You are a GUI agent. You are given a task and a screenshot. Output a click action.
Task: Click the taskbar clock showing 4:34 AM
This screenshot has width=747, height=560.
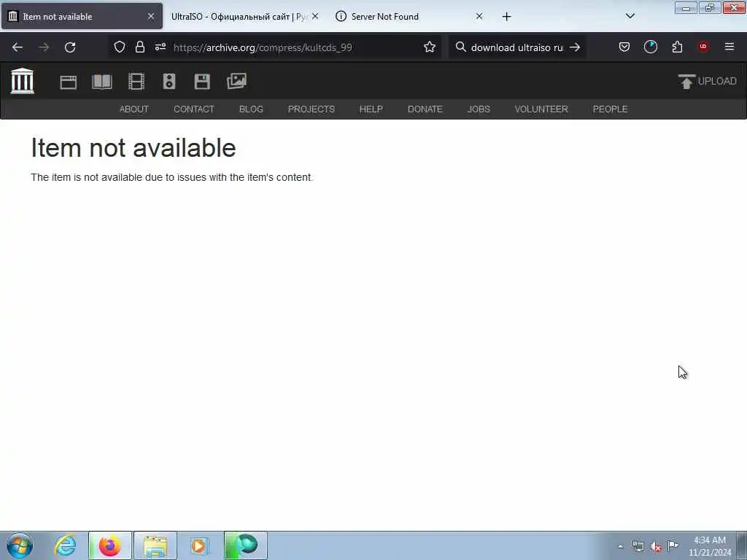[709, 546]
